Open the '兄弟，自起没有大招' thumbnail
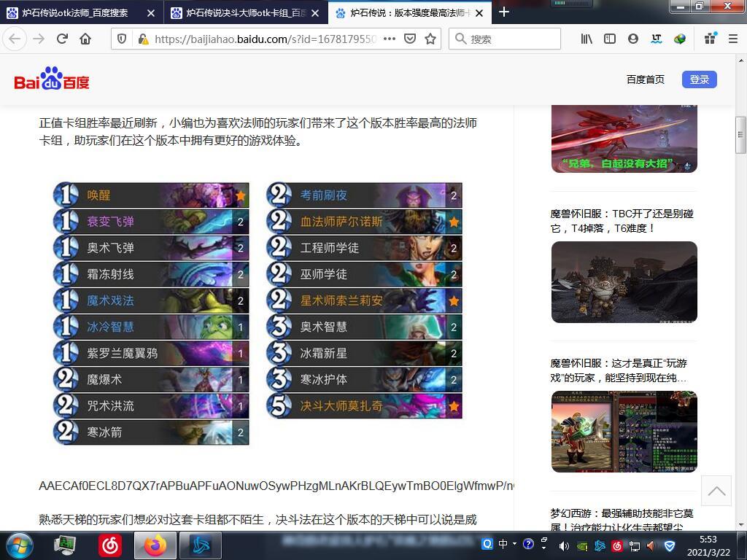Image resolution: width=747 pixels, height=560 pixels. point(624,139)
